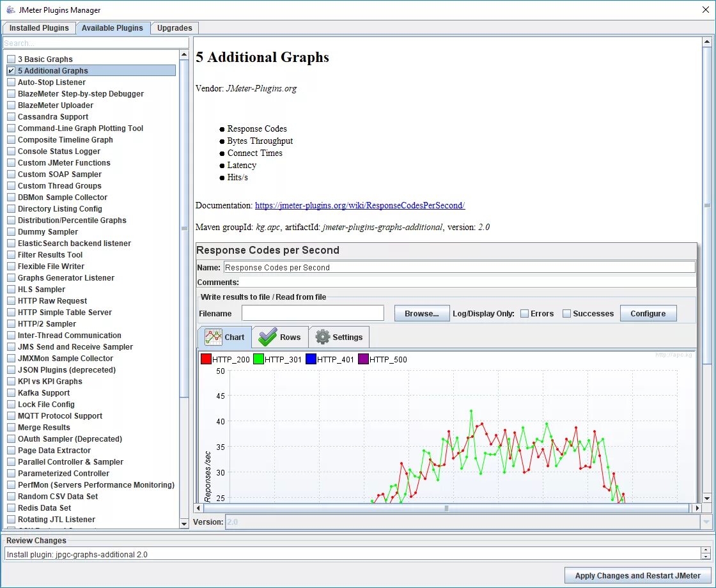The width and height of the screenshot is (716, 588).
Task: Click the blue HTTP_401 legend swatch
Action: click(311, 359)
